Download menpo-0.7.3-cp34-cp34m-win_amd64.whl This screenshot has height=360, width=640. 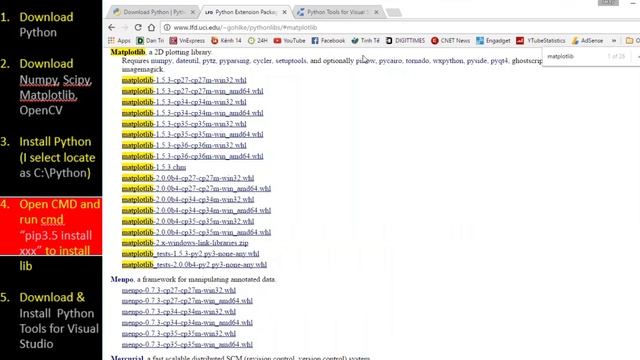tap(187, 322)
